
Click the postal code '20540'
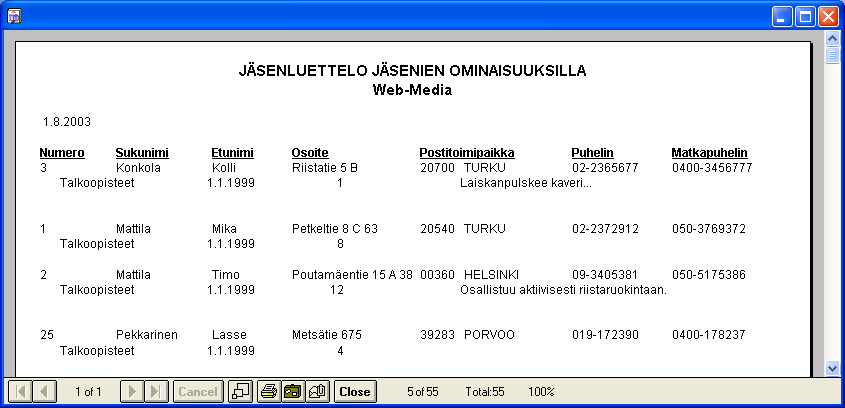pos(438,229)
